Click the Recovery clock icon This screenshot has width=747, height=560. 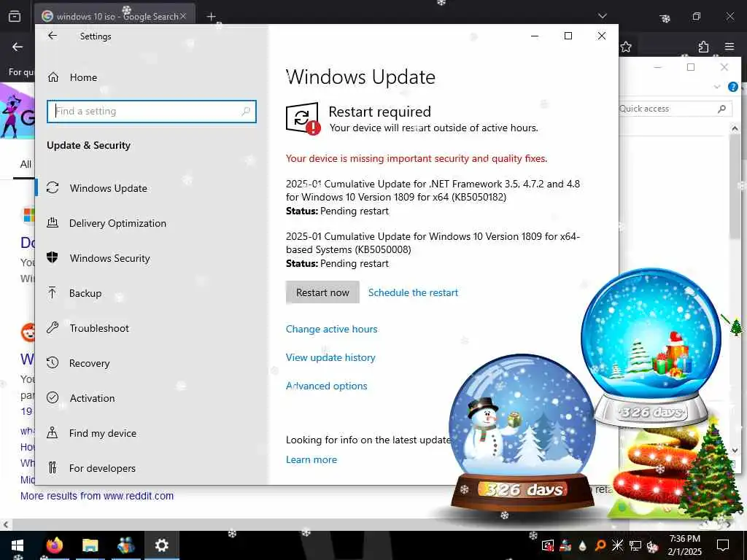click(x=53, y=362)
